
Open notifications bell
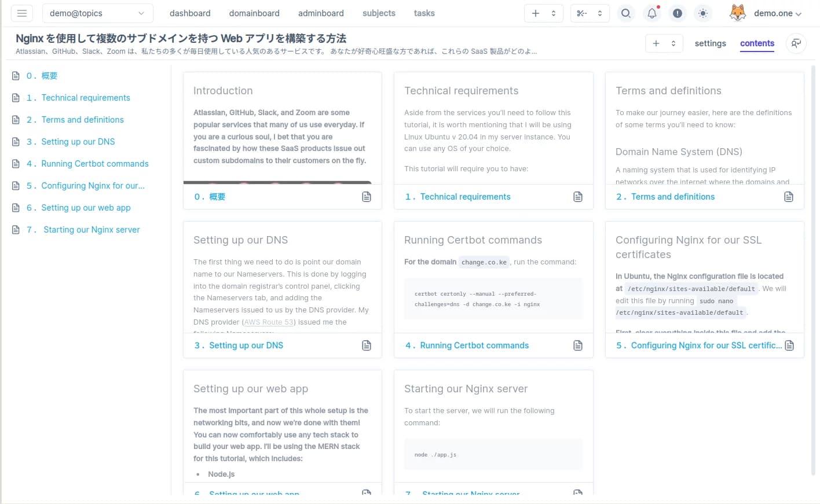[652, 13]
